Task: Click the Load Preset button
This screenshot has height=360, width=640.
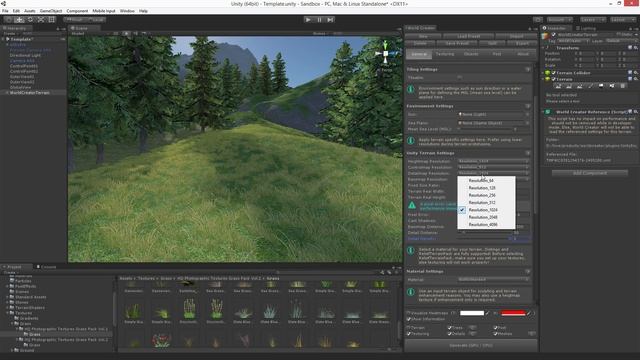Action: (469, 36)
